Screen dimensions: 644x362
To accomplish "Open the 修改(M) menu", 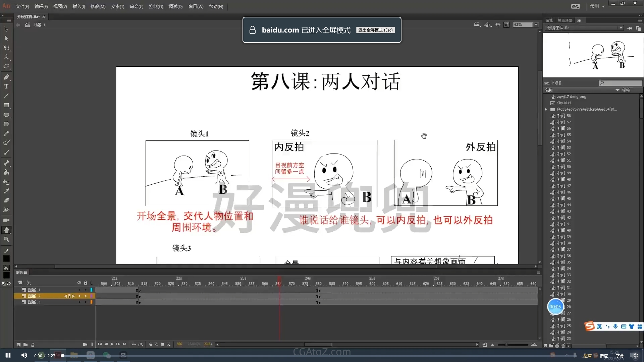I will [x=98, y=6].
